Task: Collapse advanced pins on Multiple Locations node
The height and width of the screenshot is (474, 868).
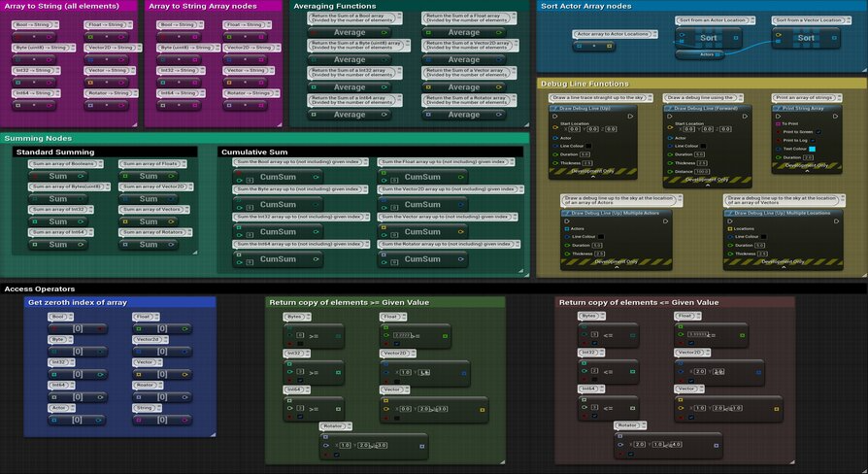Action: [784, 267]
